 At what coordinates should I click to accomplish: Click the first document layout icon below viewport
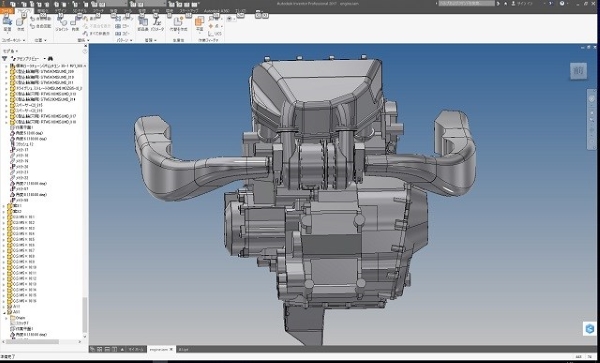tap(92, 349)
